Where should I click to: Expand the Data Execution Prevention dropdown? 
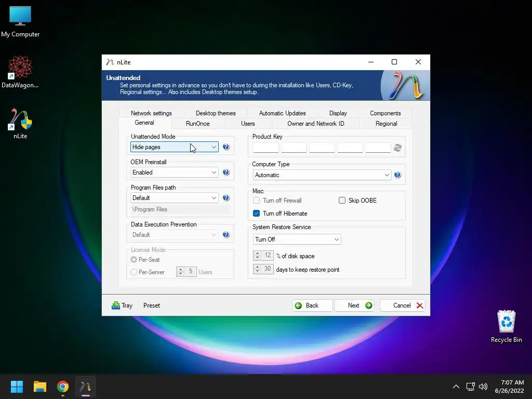coord(175,235)
